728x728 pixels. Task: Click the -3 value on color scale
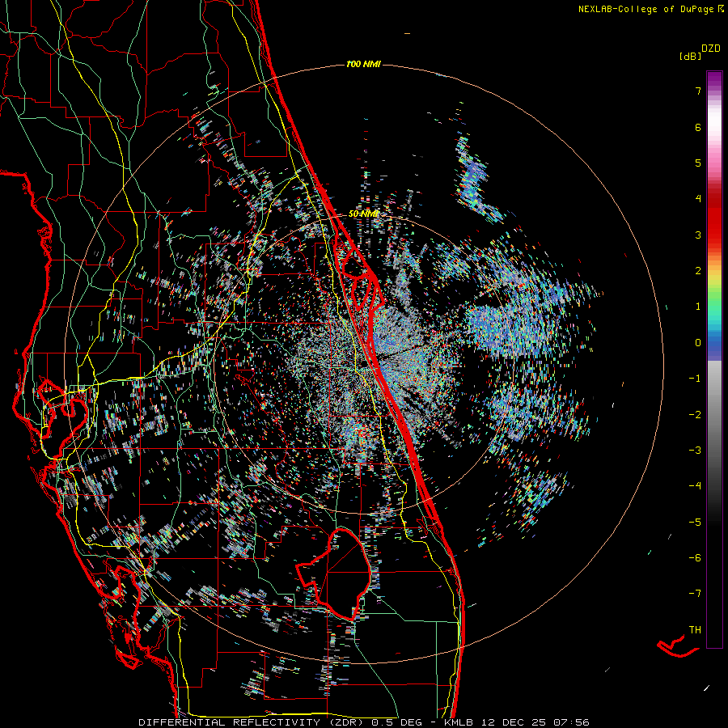695,451
